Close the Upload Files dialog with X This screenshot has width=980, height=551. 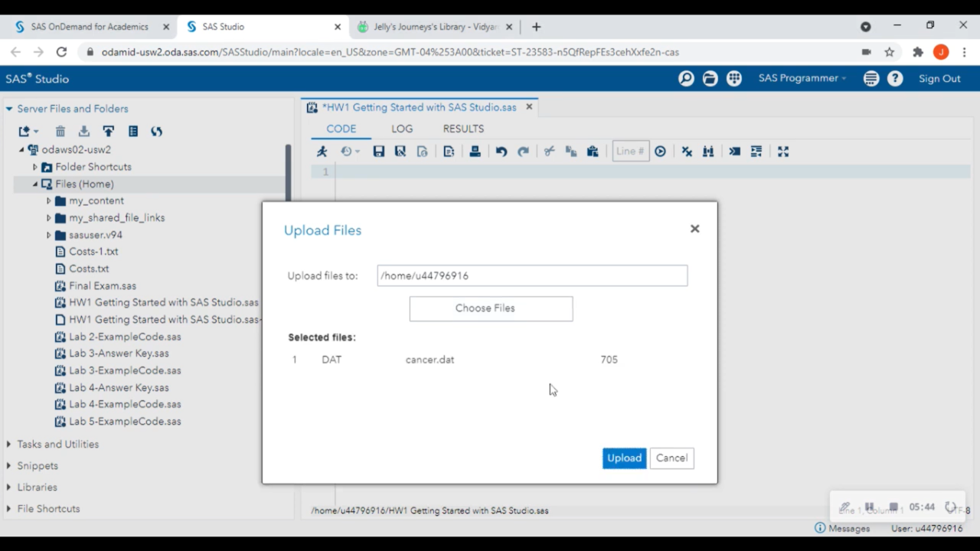click(694, 229)
